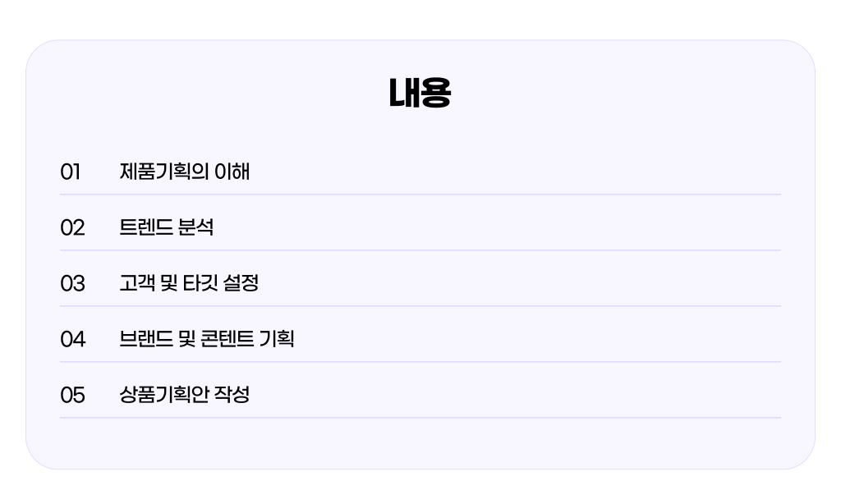This screenshot has width=841, height=504.
Task: Click the divider line below 트렌드 분석
Action: (x=420, y=250)
